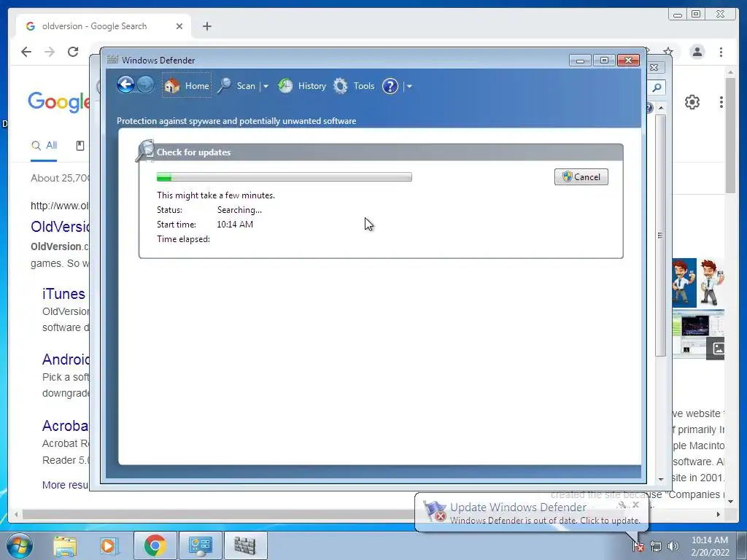Click the cartoon men image thumbnail
The width and height of the screenshot is (747, 560).
coord(698,282)
